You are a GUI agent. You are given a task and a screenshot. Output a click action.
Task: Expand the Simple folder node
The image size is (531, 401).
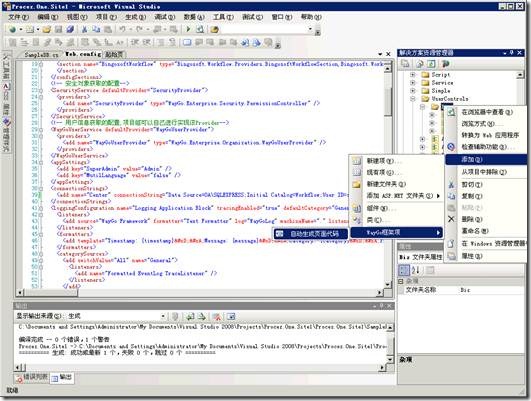[412, 91]
